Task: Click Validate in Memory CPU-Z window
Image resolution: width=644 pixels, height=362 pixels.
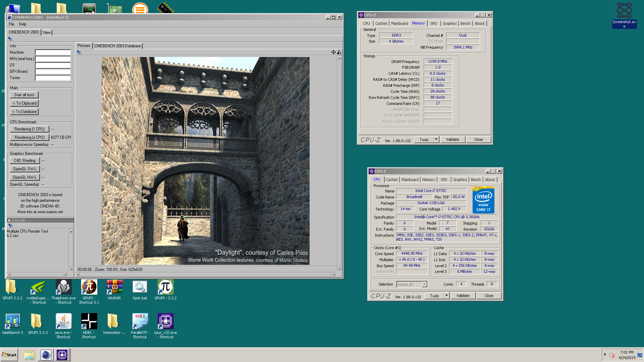Action: click(452, 139)
